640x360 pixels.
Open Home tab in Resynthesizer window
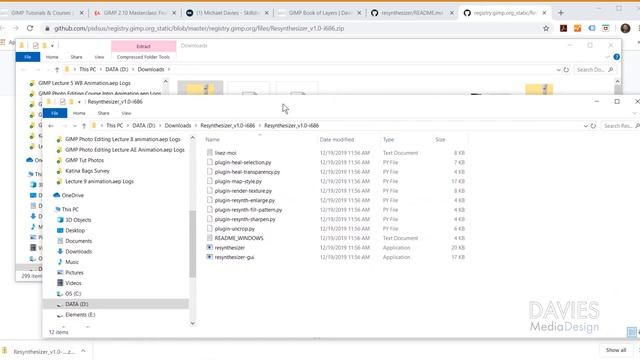pyautogui.click(x=79, y=113)
